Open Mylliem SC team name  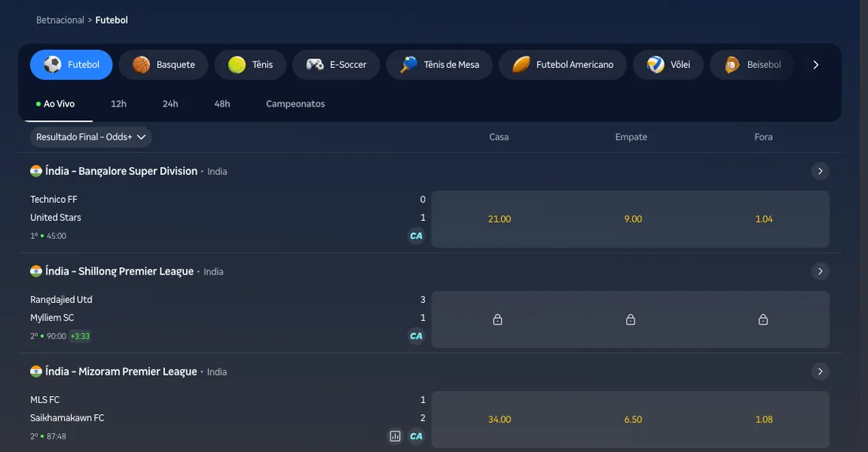pos(52,318)
